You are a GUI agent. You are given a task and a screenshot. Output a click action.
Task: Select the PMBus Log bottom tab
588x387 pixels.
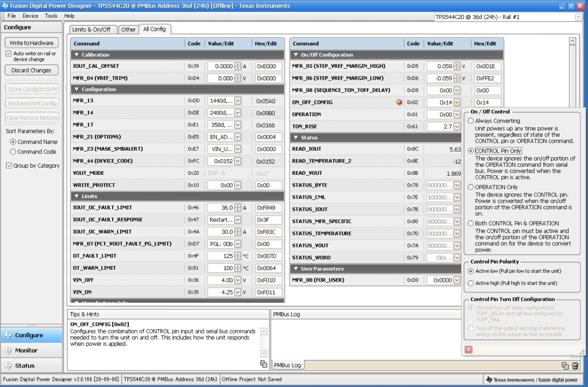(287, 365)
